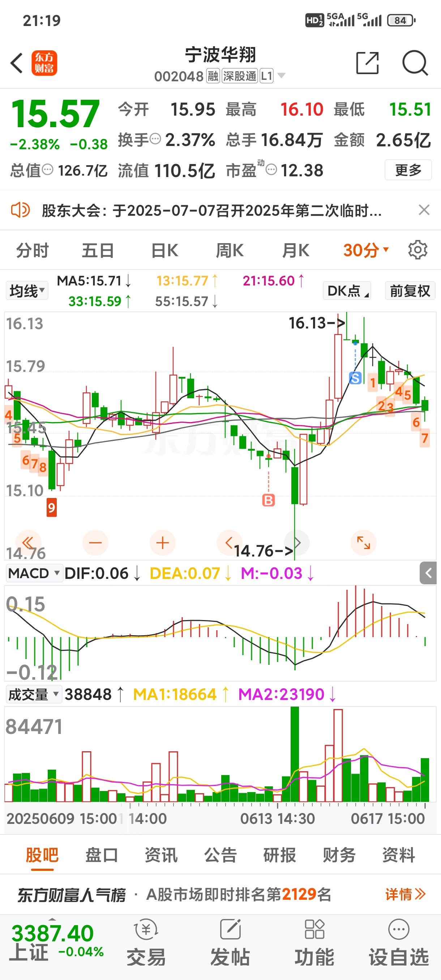441x980 pixels.
Task: Open the DK点 dropdown
Action: pyautogui.click(x=347, y=291)
